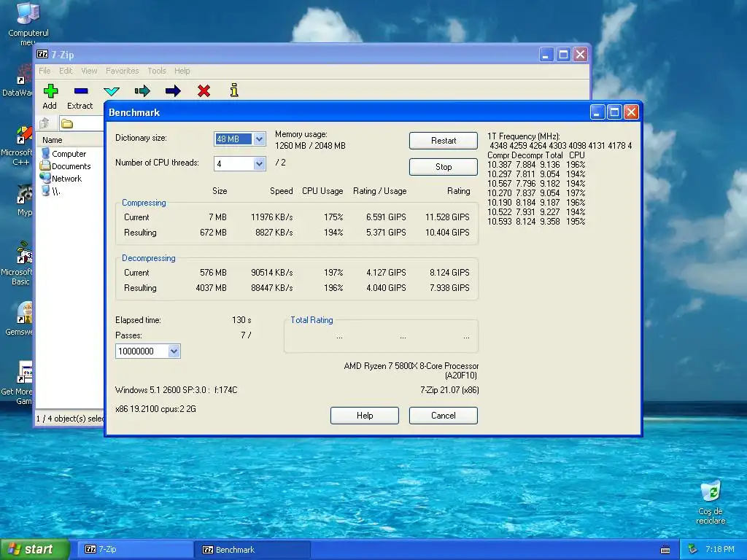Open the Edit menu in 7-Zip
The image size is (747, 560).
tap(66, 71)
